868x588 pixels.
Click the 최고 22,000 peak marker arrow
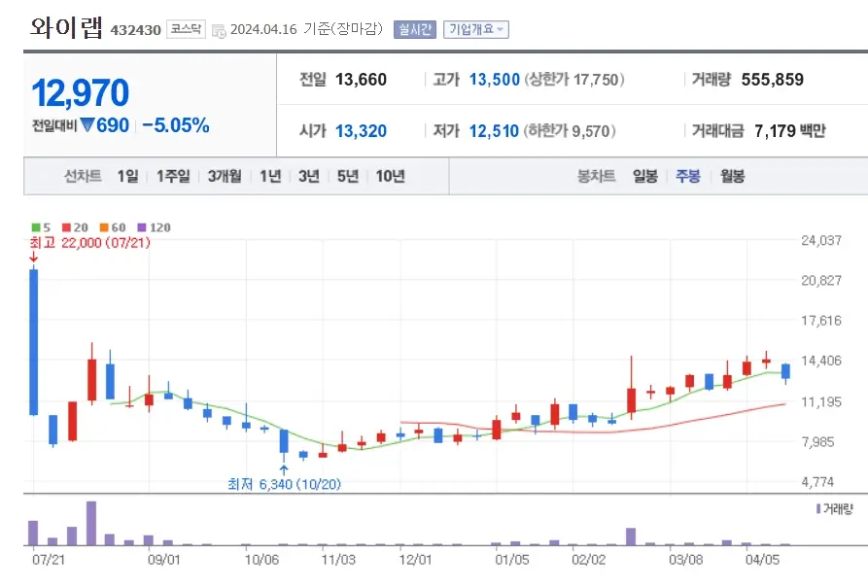[x=32, y=255]
